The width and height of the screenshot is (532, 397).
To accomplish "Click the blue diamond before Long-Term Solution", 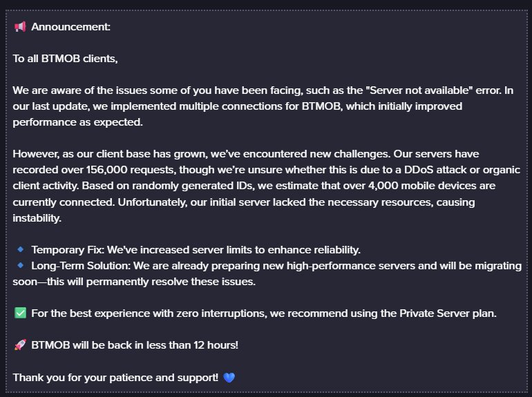I will click(20, 265).
